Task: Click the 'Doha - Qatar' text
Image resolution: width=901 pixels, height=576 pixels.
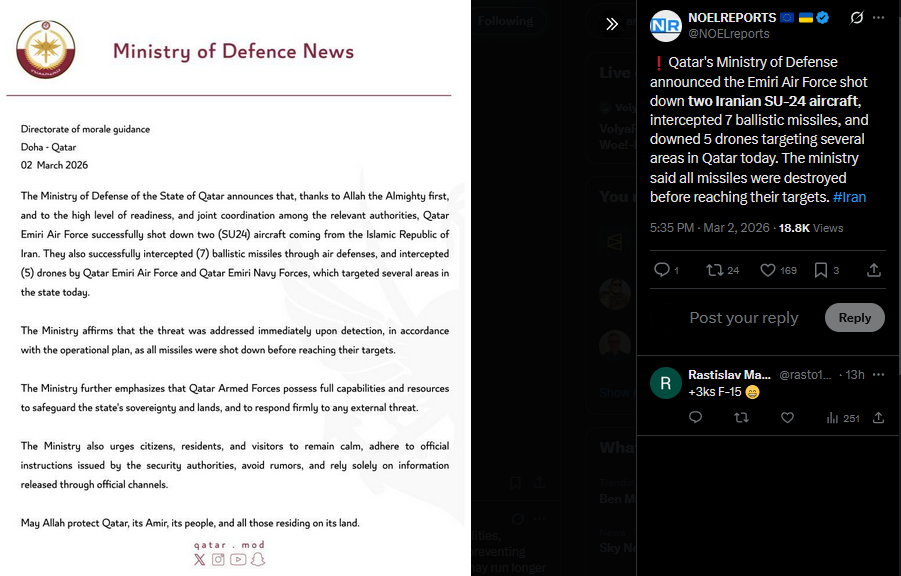Action: click(48, 147)
